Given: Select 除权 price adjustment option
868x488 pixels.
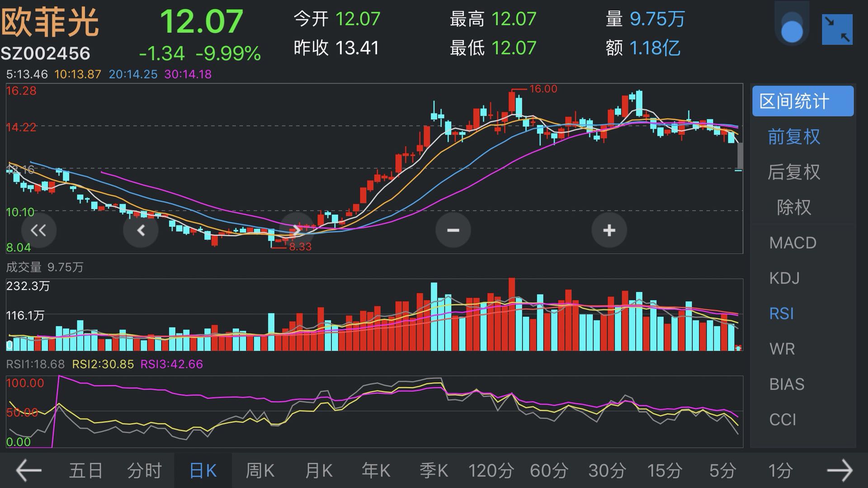Looking at the screenshot, I should click(x=794, y=207).
